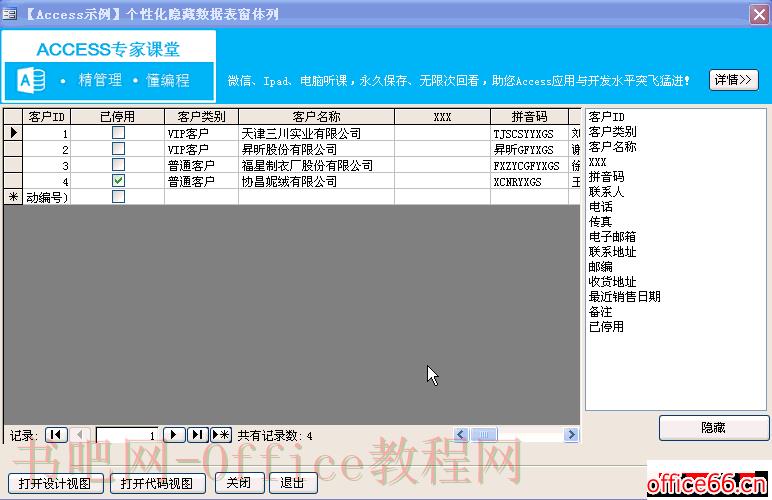Click the 已停用 column header
The image size is (772, 500).
(x=118, y=117)
